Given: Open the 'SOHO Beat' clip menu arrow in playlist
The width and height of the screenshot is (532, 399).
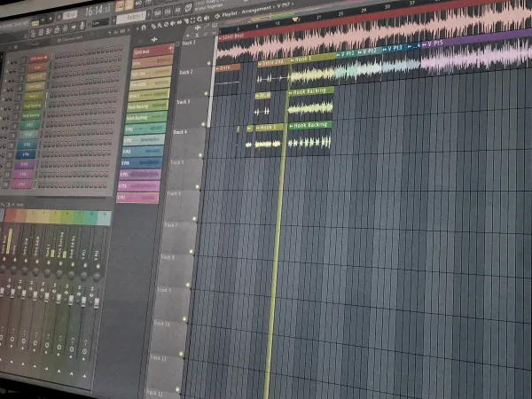Looking at the screenshot, I should [221, 38].
